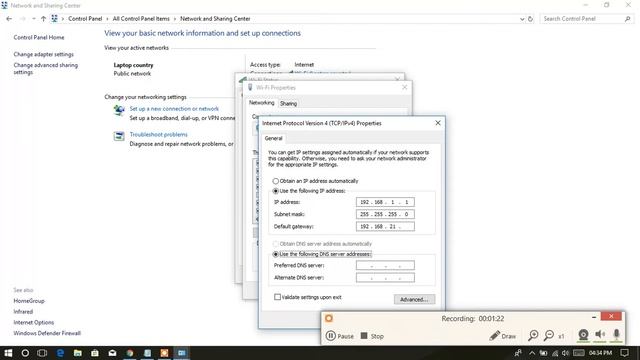Click the Troubleshoot problems icon

[119, 136]
